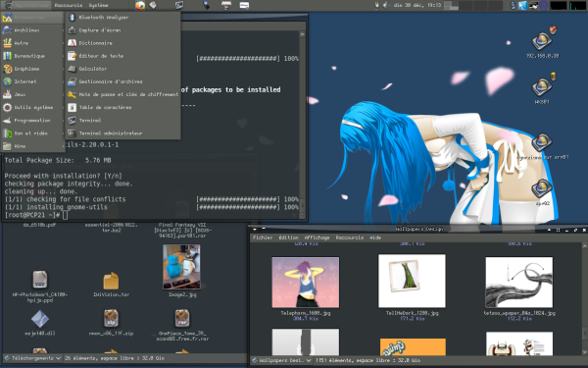Viewport: 588px width, 368px height.
Task: Expand the Outils système submenu
Action: tap(32, 107)
